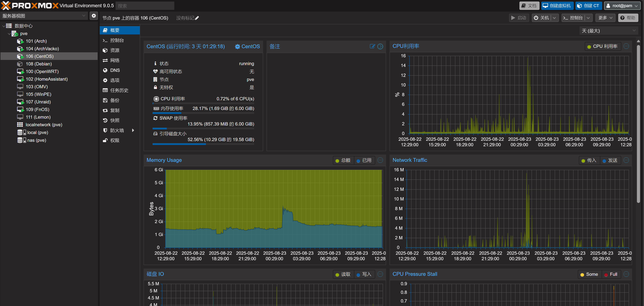
Task: Click the notes edit icon in 备注 panel
Action: [372, 46]
